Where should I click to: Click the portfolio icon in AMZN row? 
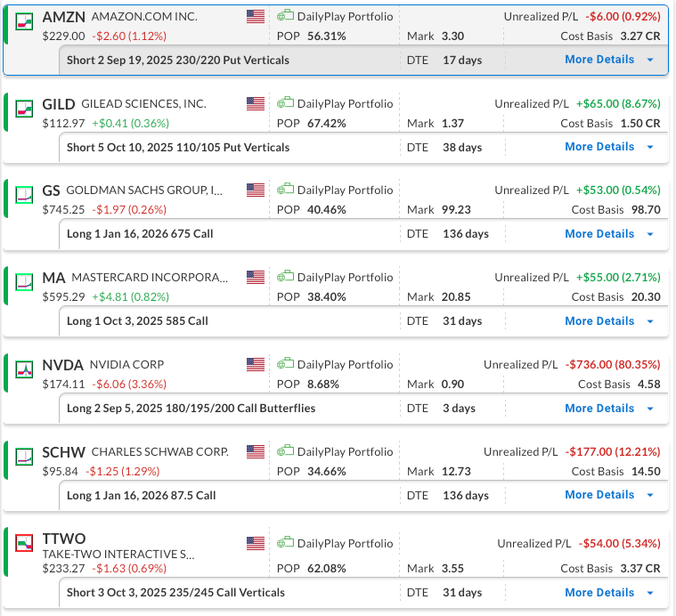(x=285, y=16)
